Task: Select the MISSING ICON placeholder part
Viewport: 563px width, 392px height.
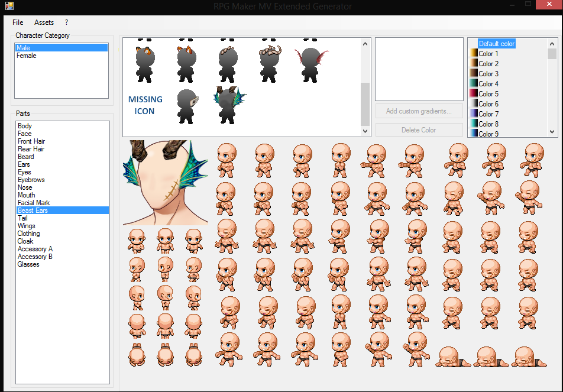Action: (x=145, y=105)
